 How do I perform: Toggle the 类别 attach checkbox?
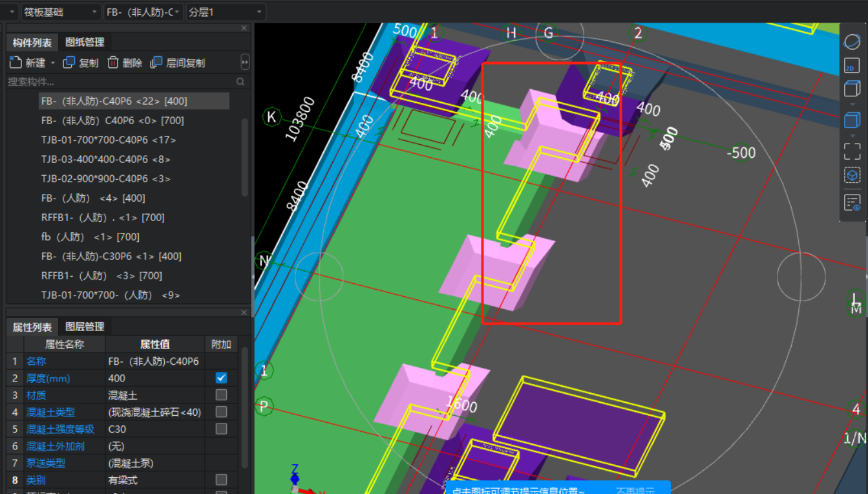(221, 480)
